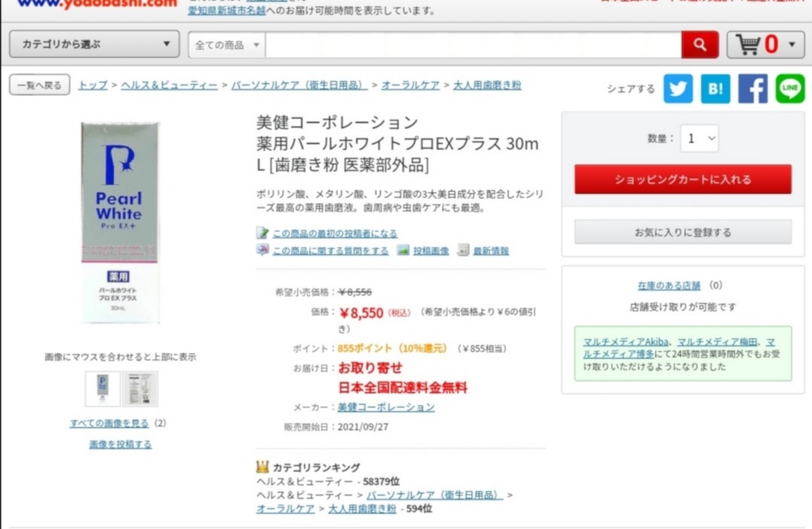Select the second product thumbnail

(x=141, y=388)
